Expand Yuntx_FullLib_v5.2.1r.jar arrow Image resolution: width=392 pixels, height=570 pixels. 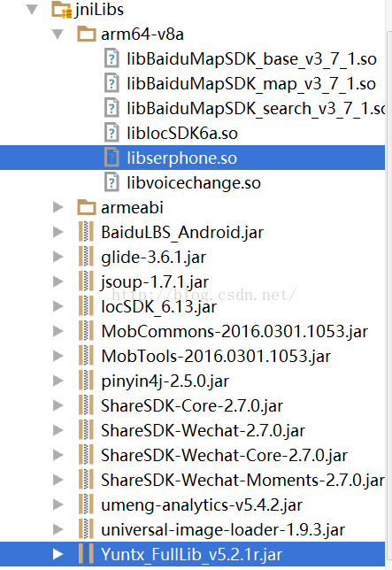58,554
